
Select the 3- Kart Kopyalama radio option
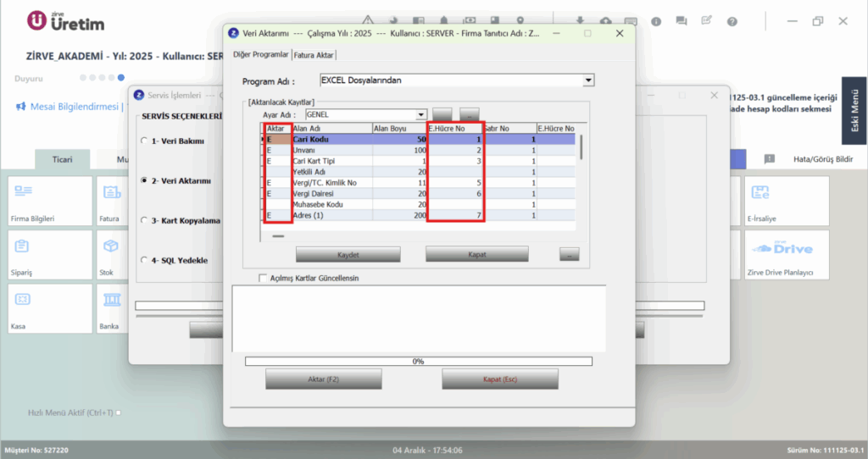(144, 220)
